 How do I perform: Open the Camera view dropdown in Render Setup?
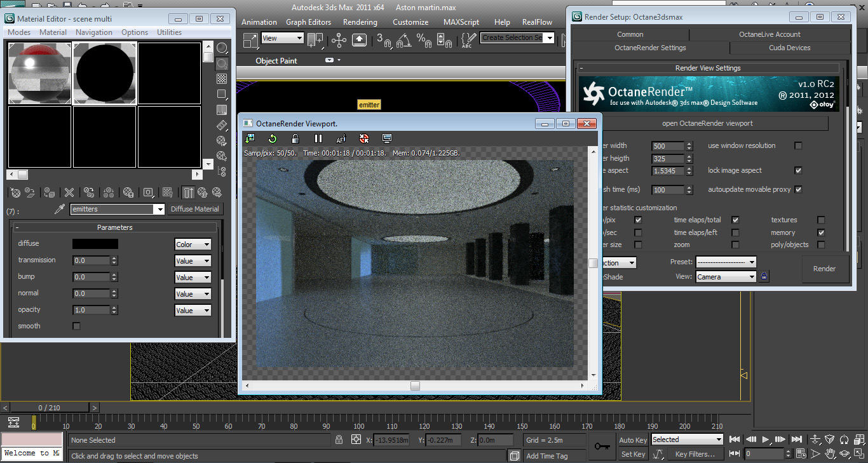pyautogui.click(x=726, y=277)
